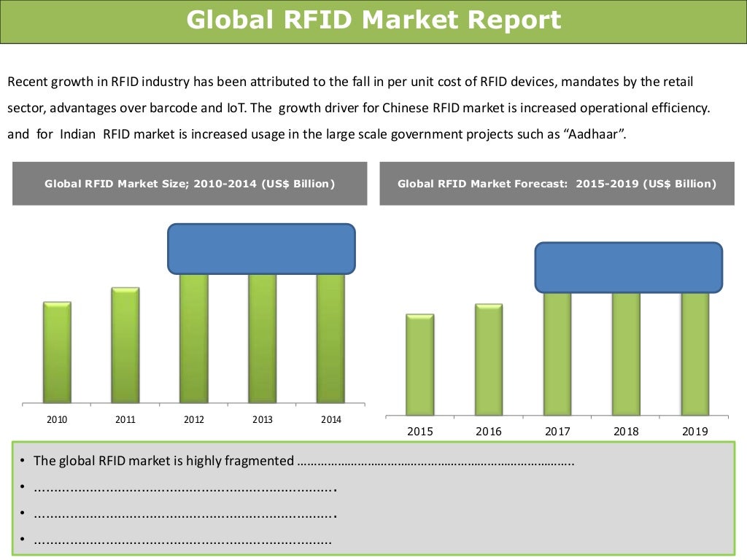Viewport: 747px width, 560px height.
Task: Click the 2015 bar in the forecast chart
Action: pos(419,365)
